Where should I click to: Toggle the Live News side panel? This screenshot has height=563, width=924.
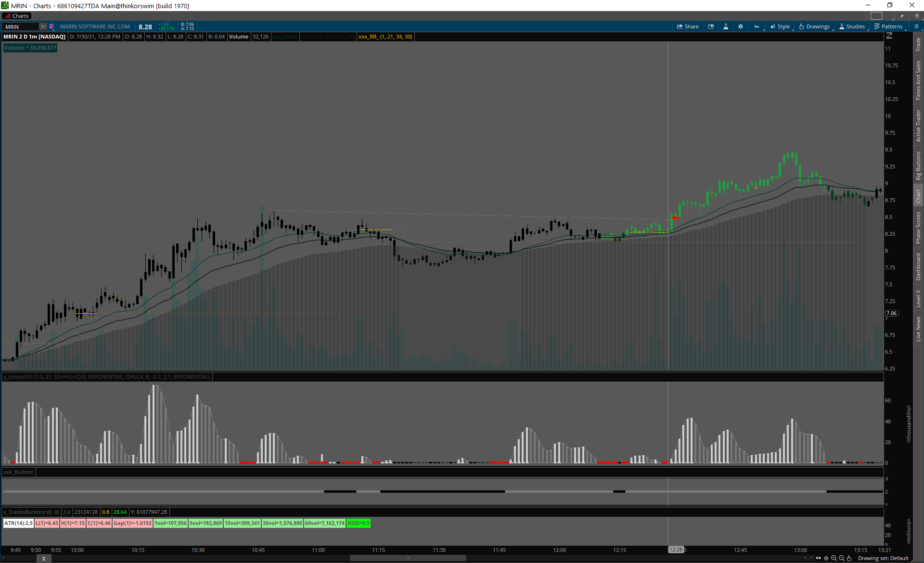pyautogui.click(x=918, y=329)
